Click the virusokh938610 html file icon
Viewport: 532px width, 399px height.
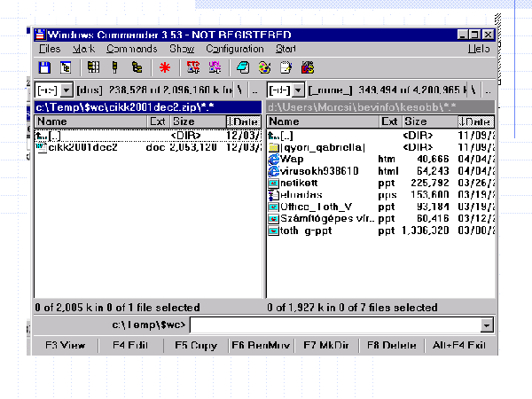point(274,171)
